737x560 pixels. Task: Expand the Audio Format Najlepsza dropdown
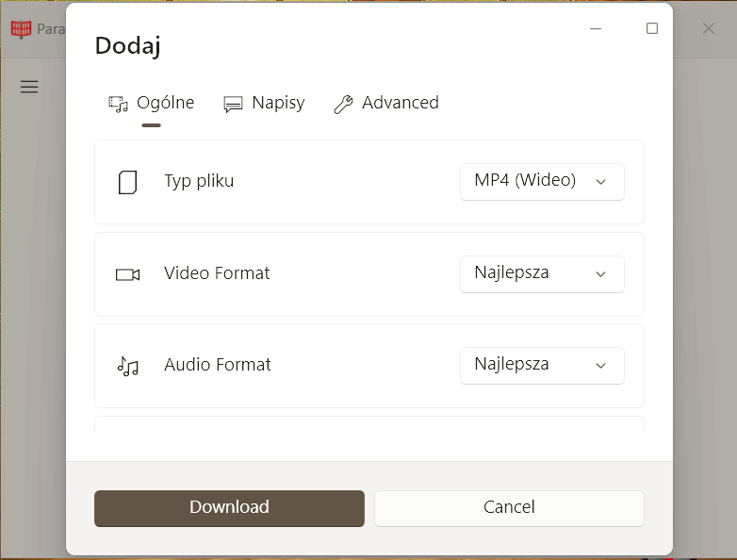pyautogui.click(x=543, y=366)
